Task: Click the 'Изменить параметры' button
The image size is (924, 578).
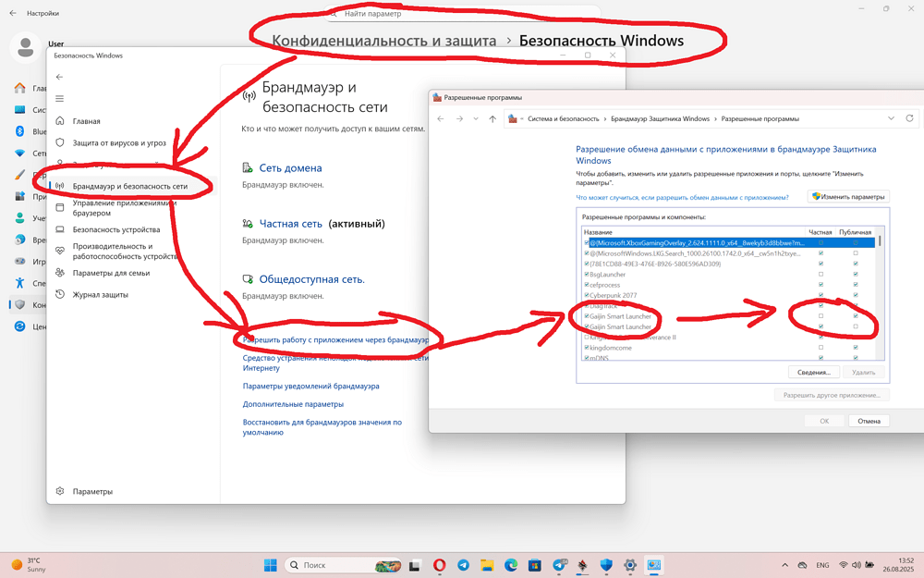Action: [x=848, y=196]
